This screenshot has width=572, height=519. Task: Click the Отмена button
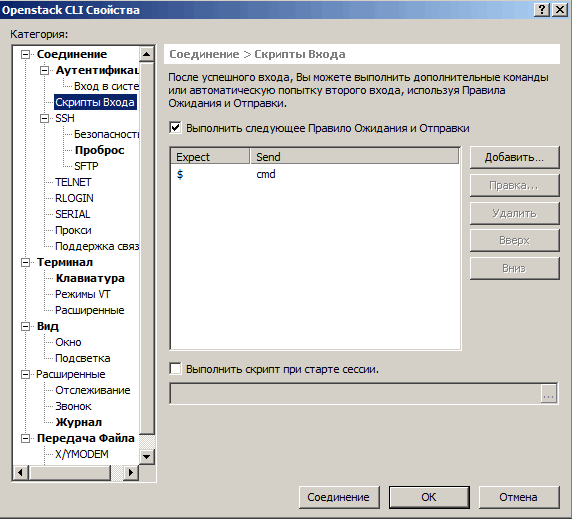click(x=518, y=497)
